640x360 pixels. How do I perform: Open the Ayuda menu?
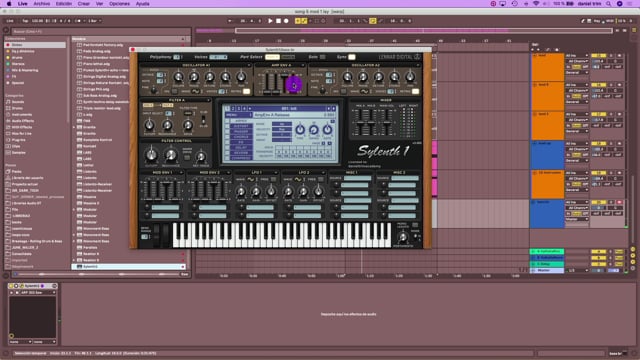142,4
